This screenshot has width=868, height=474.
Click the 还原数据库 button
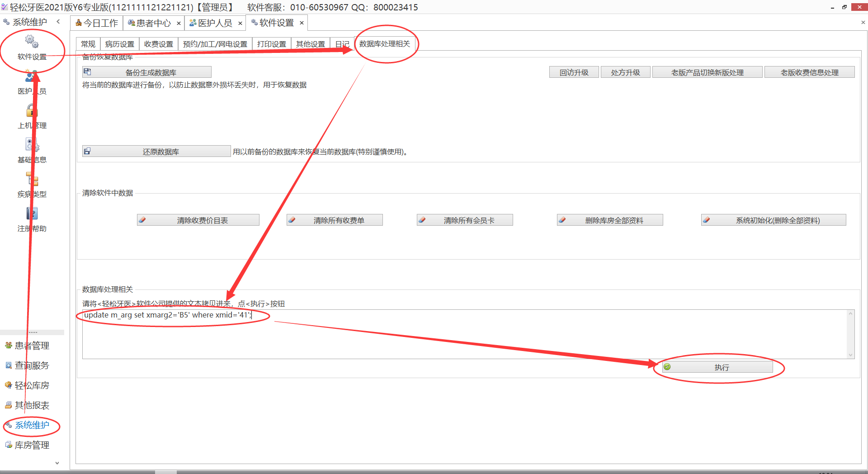coord(156,152)
